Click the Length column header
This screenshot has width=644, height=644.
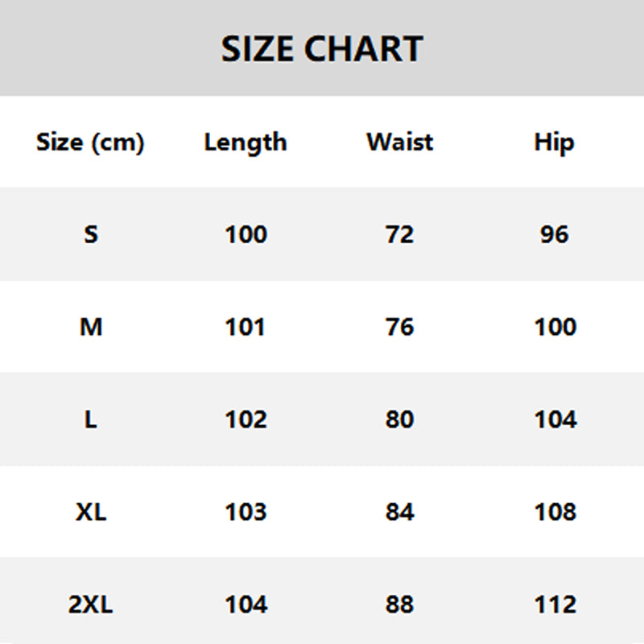coord(246,142)
